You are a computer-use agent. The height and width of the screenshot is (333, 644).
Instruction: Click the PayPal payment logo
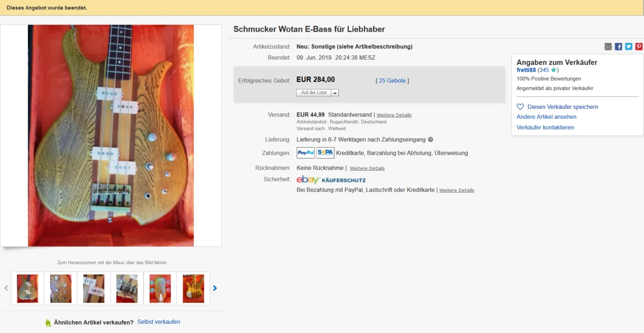pos(306,153)
